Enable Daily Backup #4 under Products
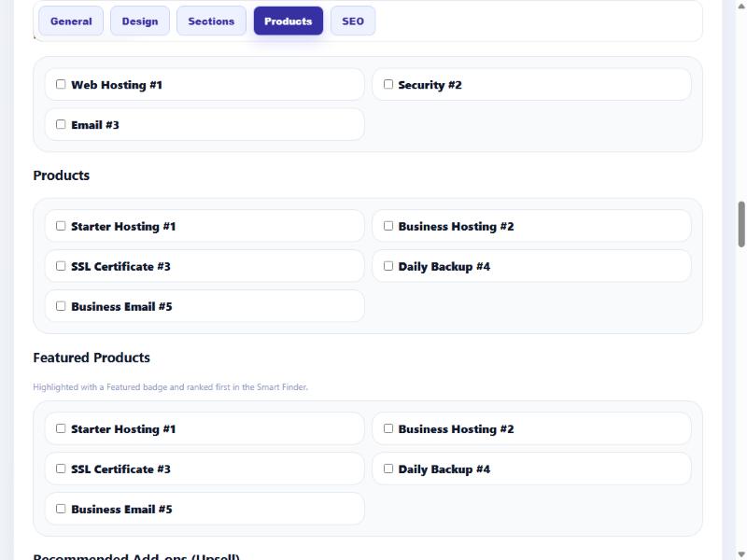Screen dimensions: 747x560 (388, 266)
